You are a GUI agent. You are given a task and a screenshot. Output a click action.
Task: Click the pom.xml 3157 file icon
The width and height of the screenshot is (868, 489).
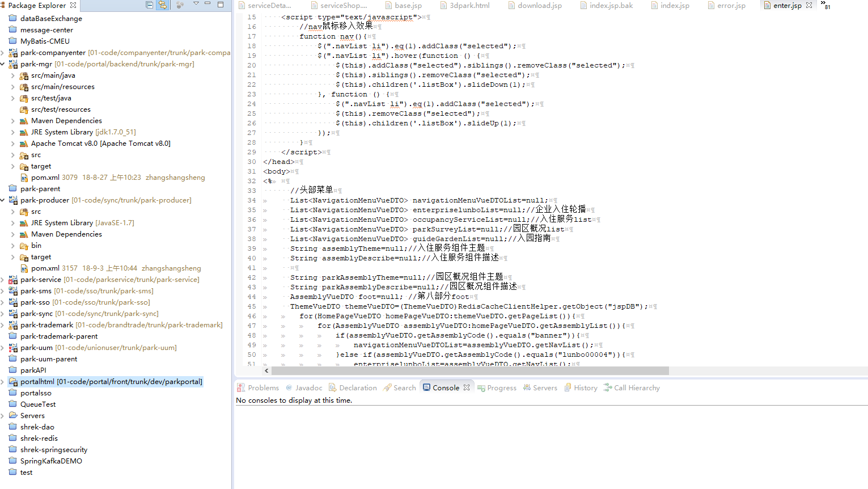coord(24,268)
